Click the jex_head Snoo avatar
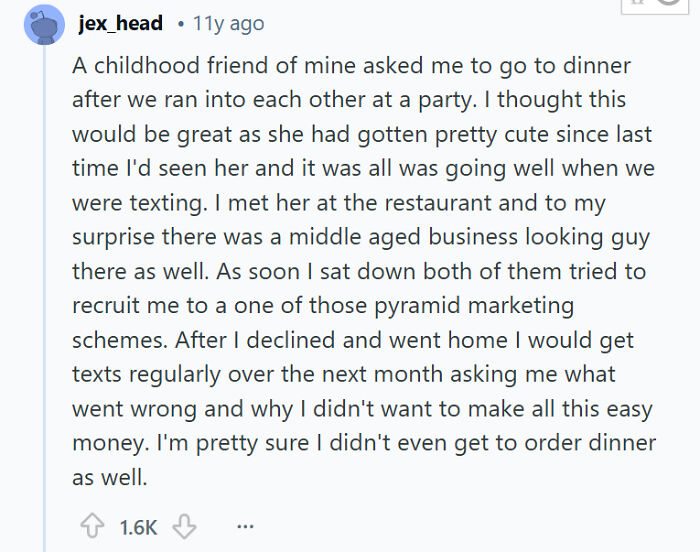 [44, 25]
